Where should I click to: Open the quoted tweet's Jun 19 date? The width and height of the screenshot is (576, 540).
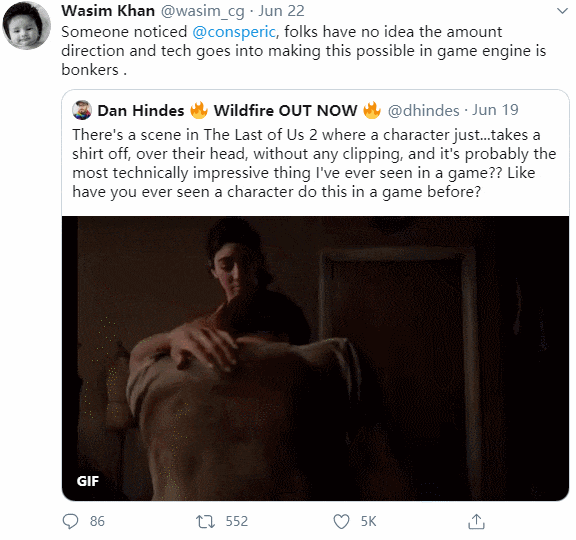click(x=495, y=110)
